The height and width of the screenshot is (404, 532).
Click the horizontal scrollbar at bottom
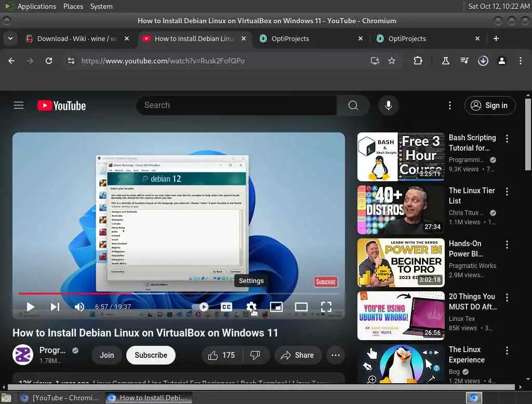261,387
